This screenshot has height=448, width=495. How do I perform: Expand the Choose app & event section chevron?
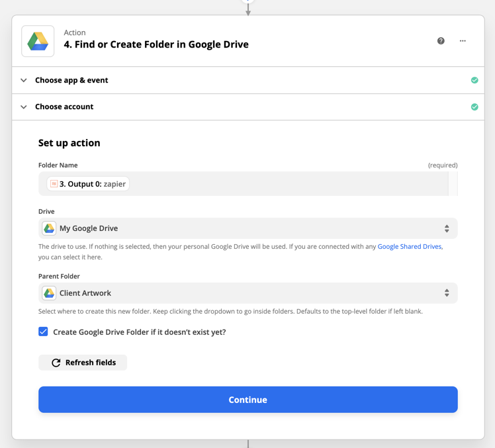coord(24,80)
